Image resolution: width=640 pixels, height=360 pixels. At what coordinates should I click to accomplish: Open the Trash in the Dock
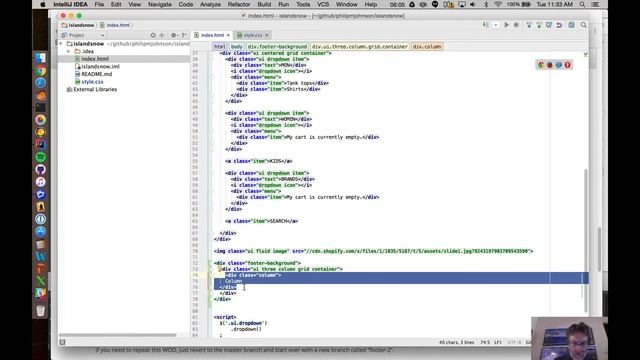tap(40, 311)
